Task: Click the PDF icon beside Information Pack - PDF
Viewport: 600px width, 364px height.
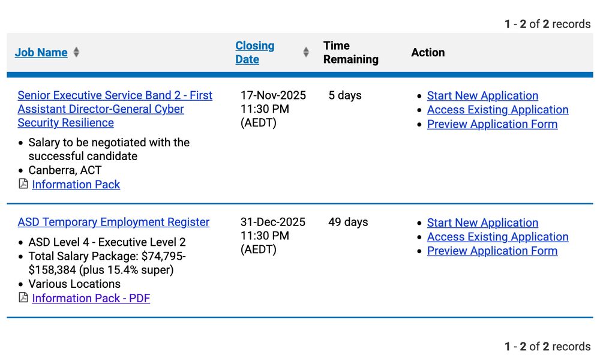Action: coord(22,298)
